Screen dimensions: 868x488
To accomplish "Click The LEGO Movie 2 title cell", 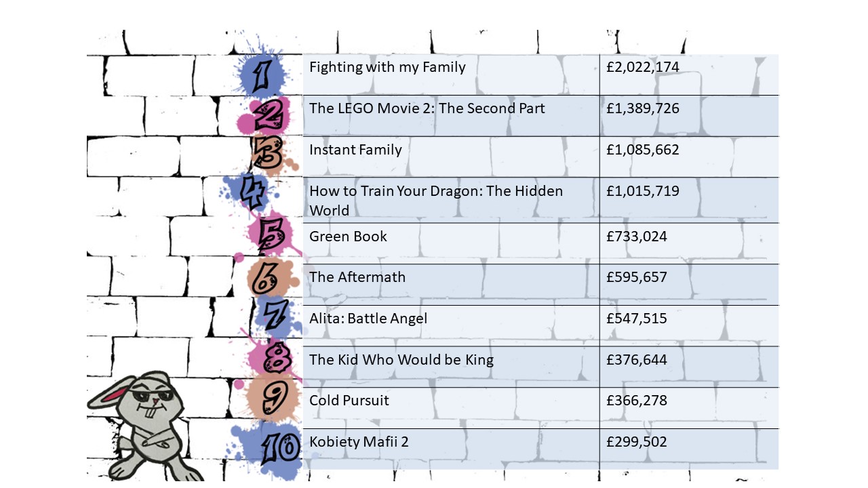I will 427,108.
